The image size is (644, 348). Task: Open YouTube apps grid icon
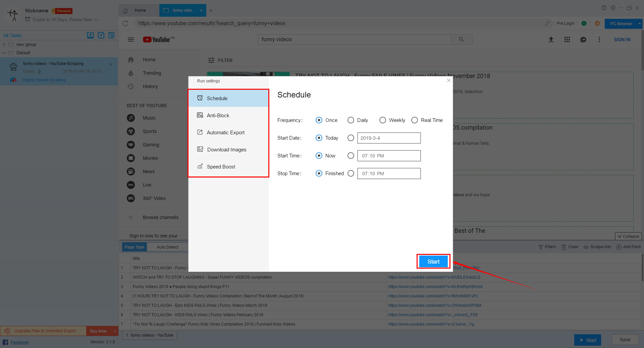click(x=567, y=40)
